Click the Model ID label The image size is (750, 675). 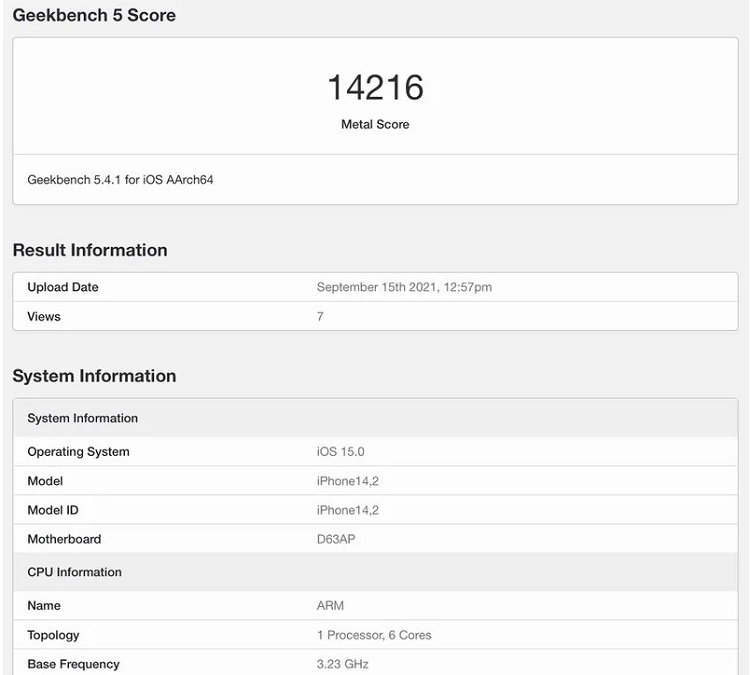(53, 510)
